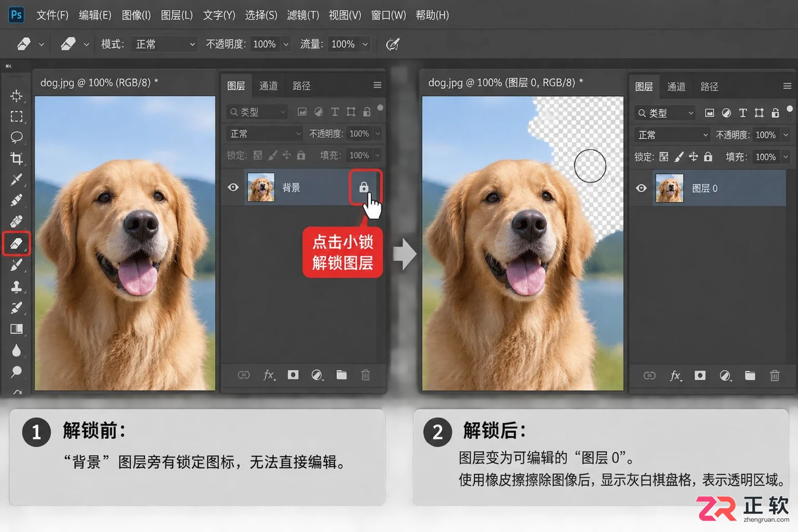
Task: Open 填充 dropdown arrow in 图层 0 panel
Action: tap(785, 157)
